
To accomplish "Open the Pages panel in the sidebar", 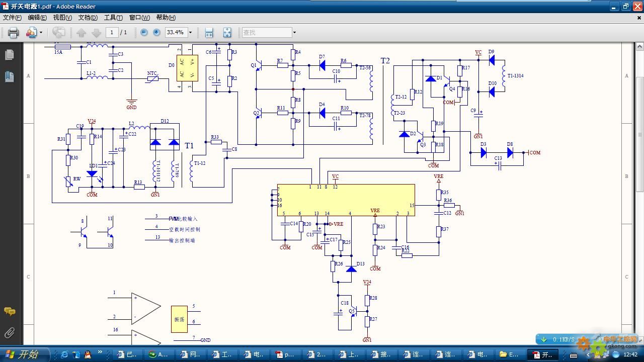I will [9, 54].
